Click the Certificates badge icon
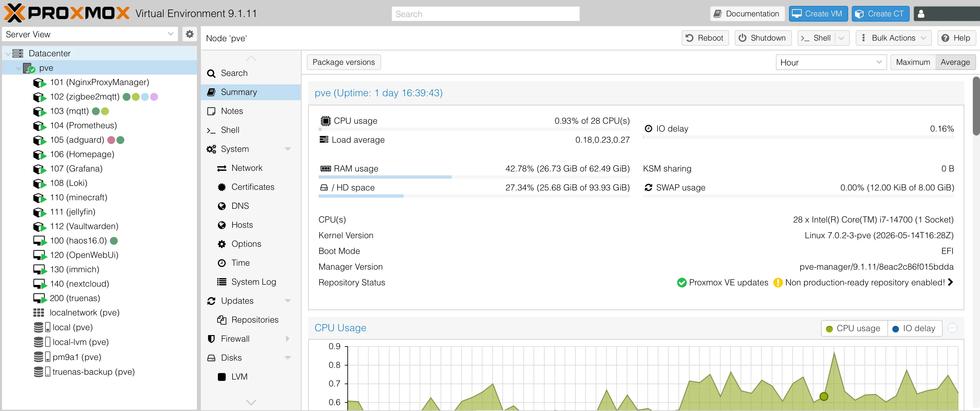Screen dimensions: 980x411 (x=221, y=187)
